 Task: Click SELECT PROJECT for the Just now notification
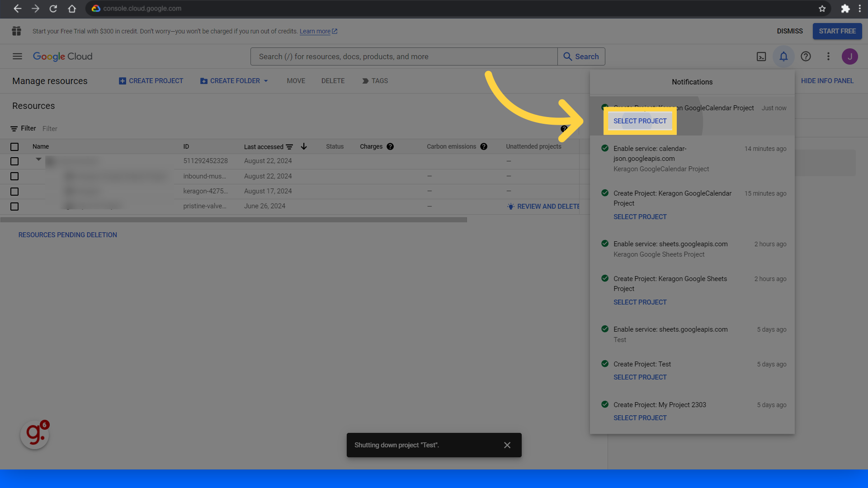coord(640,121)
